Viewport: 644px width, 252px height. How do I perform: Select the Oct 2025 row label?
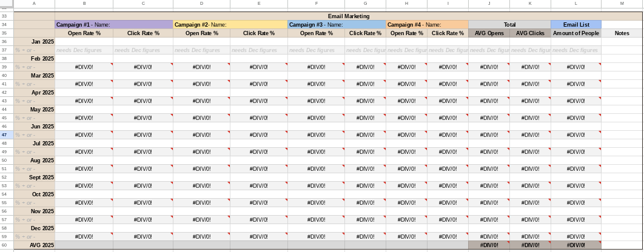tap(35, 194)
